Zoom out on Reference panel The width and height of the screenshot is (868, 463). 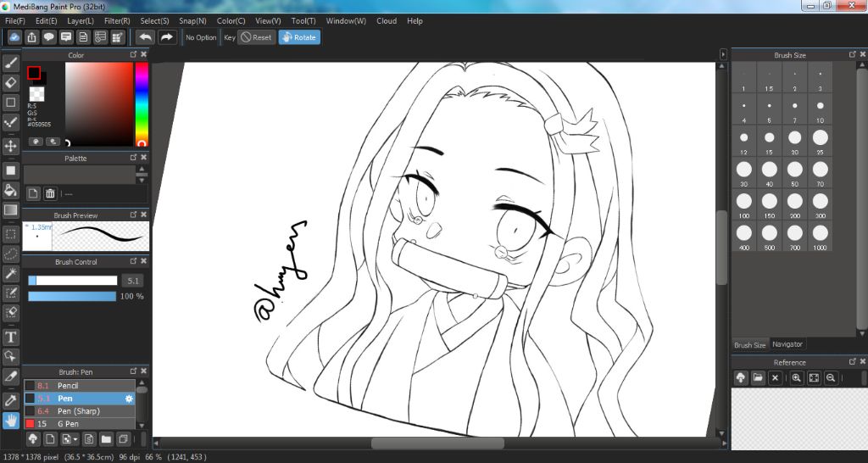pyautogui.click(x=831, y=377)
